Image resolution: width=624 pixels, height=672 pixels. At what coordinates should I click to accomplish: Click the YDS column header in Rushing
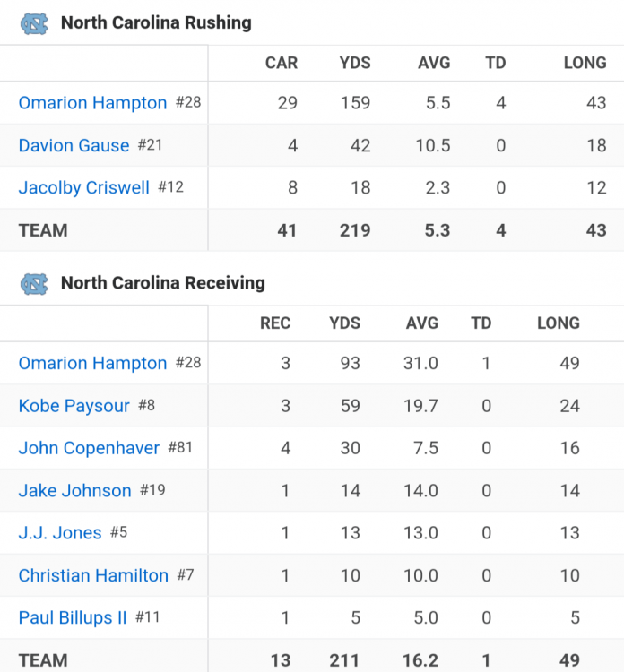355,63
